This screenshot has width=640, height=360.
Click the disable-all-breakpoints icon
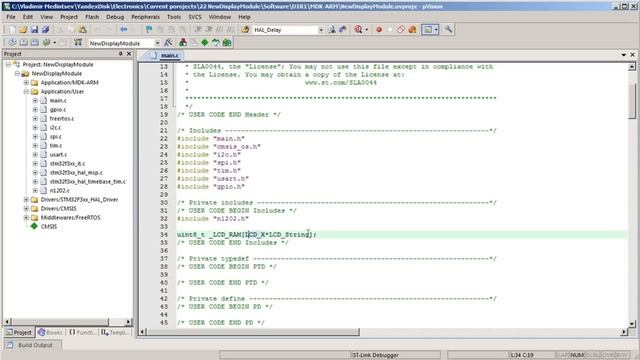401,29
